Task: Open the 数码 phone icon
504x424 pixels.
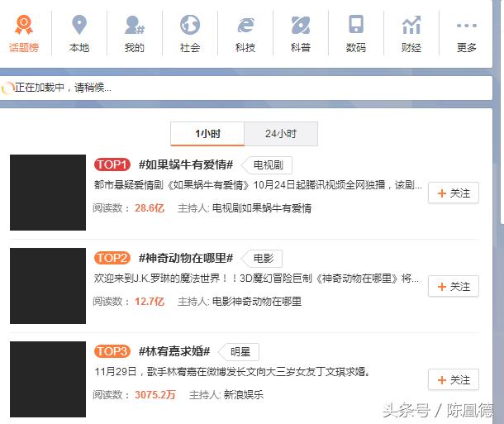Action: [356, 24]
